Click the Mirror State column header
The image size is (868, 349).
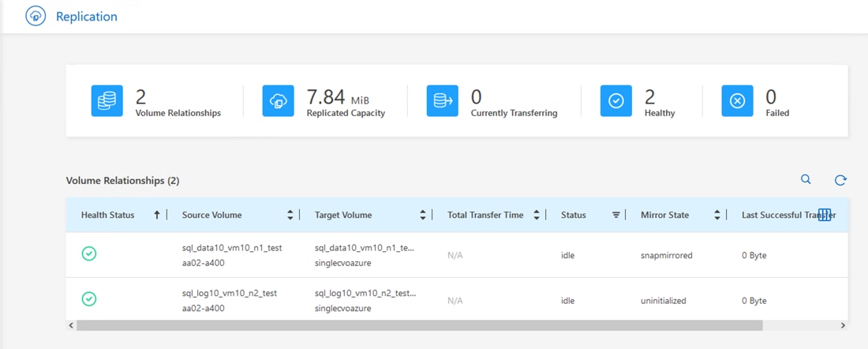coord(665,215)
